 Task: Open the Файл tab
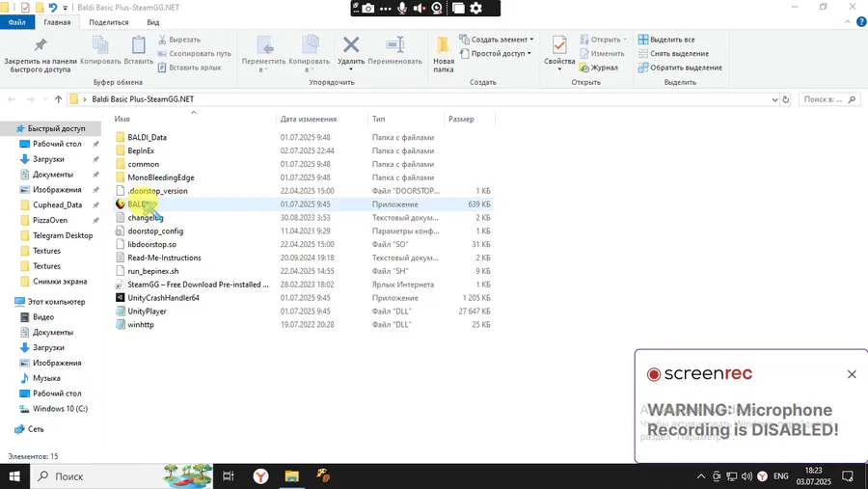click(x=17, y=22)
